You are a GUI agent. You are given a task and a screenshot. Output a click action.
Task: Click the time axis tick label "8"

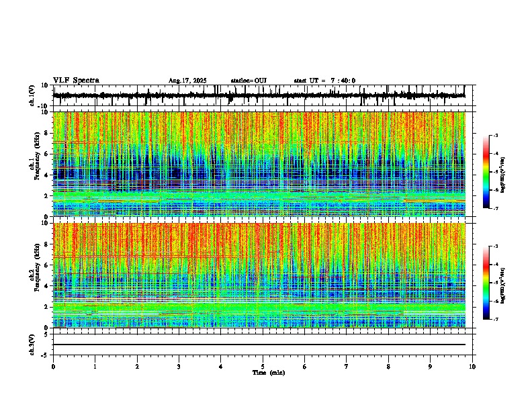[388, 367]
